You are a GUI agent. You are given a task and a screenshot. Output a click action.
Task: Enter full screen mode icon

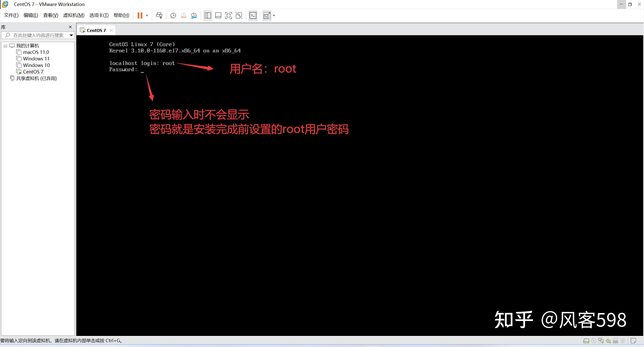228,16
